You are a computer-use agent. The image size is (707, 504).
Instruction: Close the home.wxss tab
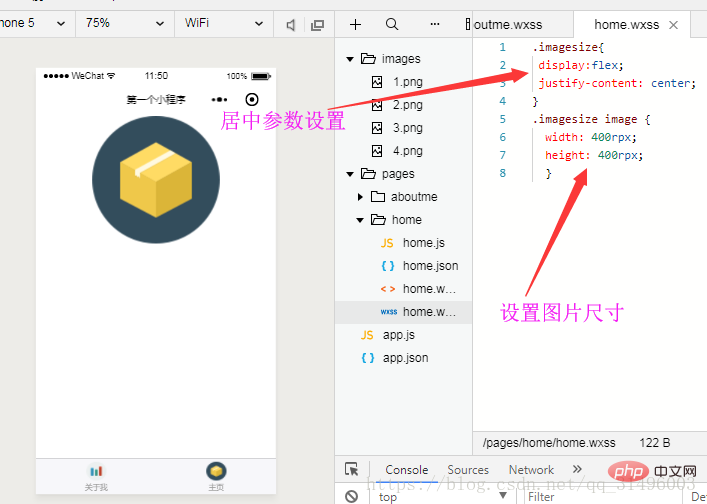[x=673, y=25]
